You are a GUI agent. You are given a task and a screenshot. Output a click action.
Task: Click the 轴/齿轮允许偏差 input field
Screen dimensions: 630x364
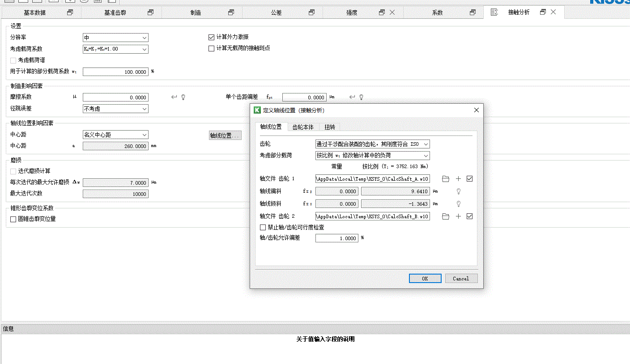(336, 238)
